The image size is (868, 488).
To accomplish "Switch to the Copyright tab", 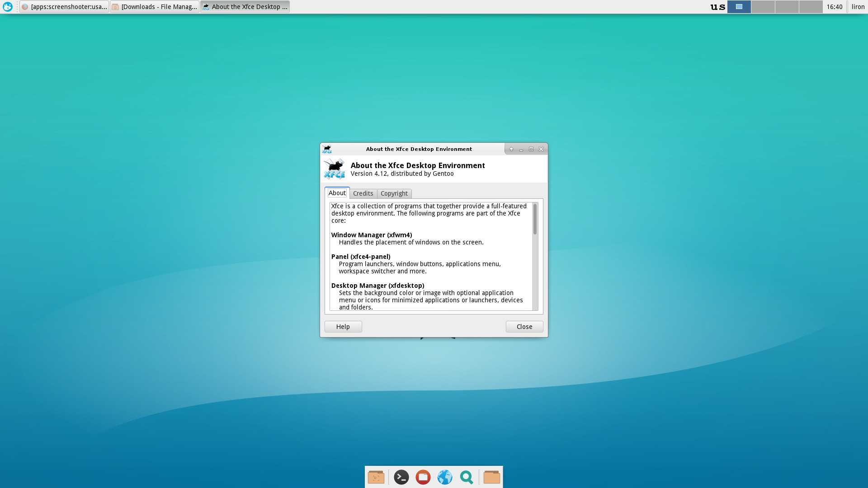I will [394, 193].
